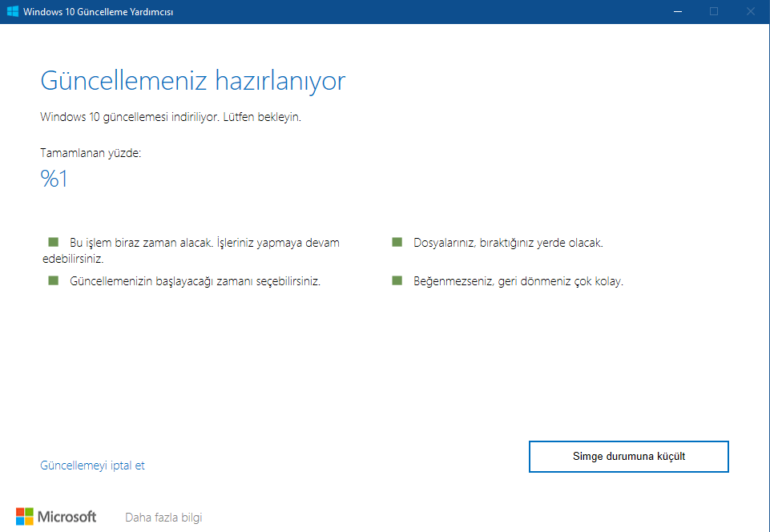Click the text 'Bu işlem biraz zaman alacak'
Image resolution: width=770 pixels, height=532 pixels.
point(141,243)
